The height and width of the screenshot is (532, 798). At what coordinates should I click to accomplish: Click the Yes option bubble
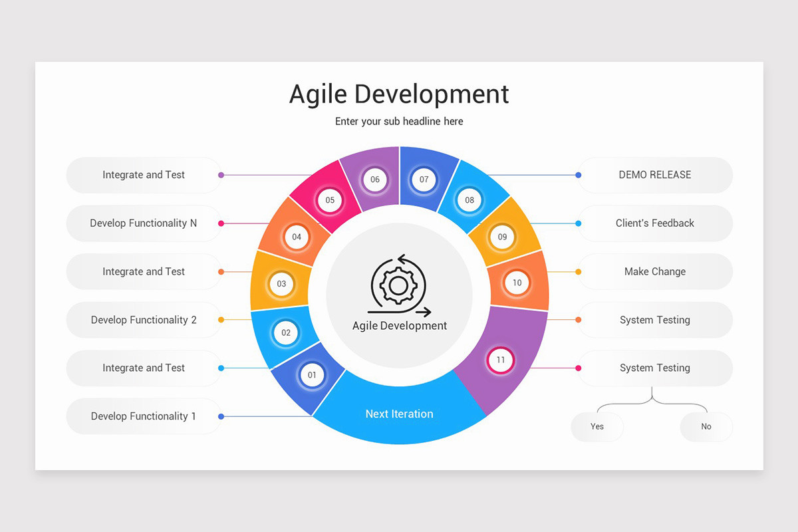click(597, 426)
